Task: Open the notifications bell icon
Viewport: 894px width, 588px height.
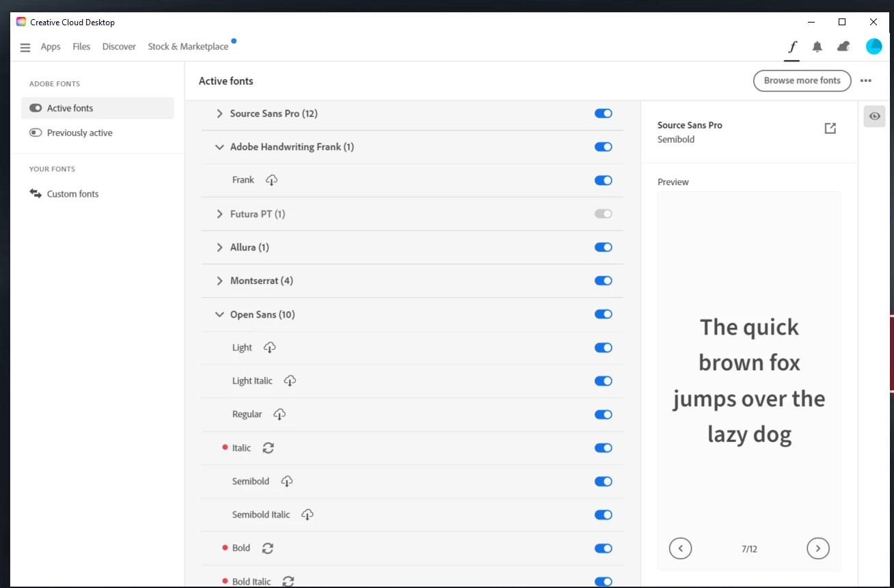Action: pyautogui.click(x=817, y=46)
